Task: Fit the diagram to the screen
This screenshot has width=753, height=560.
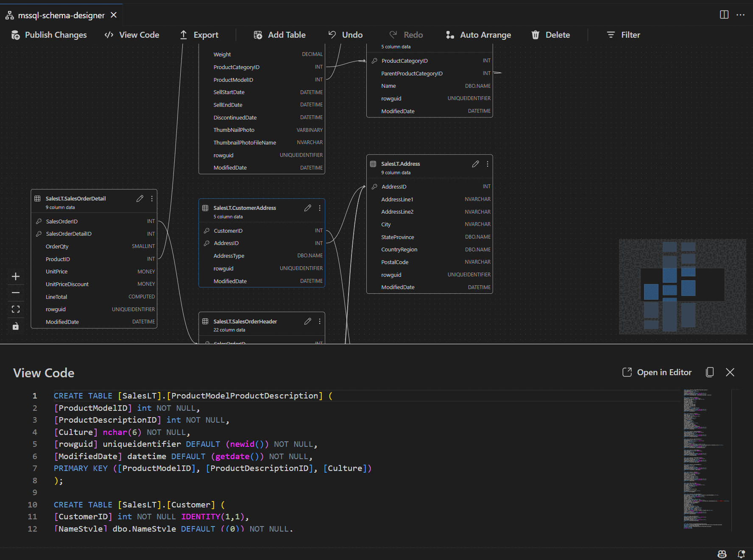Action: point(16,309)
